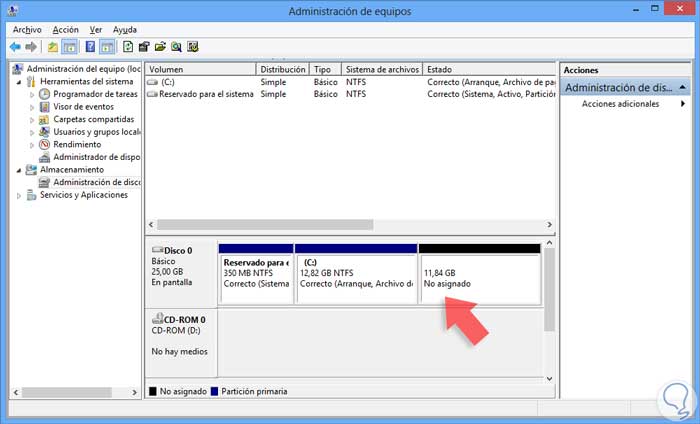Screen dimensions: 700x424
Task: Collapse the Almacenamiento node
Action: [x=19, y=170]
